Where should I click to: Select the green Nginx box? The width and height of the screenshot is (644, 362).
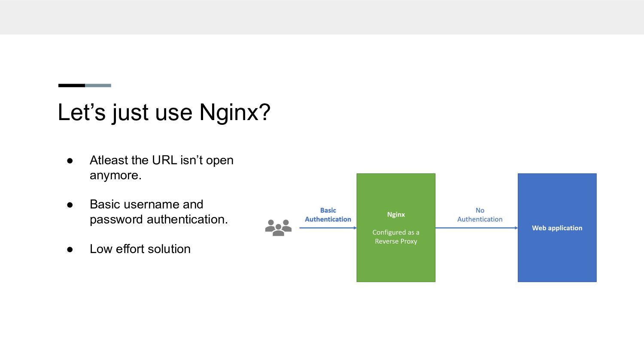(x=396, y=228)
